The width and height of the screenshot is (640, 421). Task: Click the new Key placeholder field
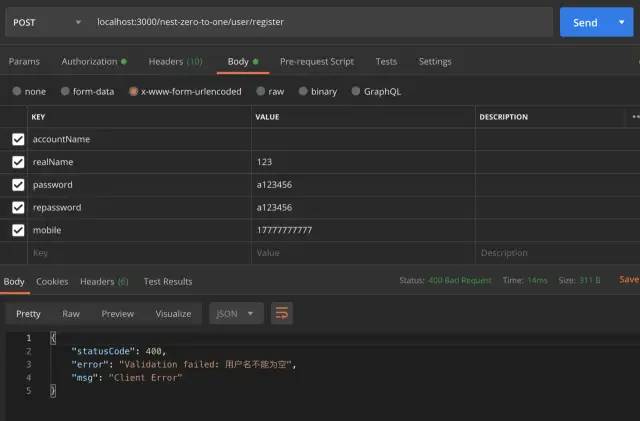coord(139,253)
